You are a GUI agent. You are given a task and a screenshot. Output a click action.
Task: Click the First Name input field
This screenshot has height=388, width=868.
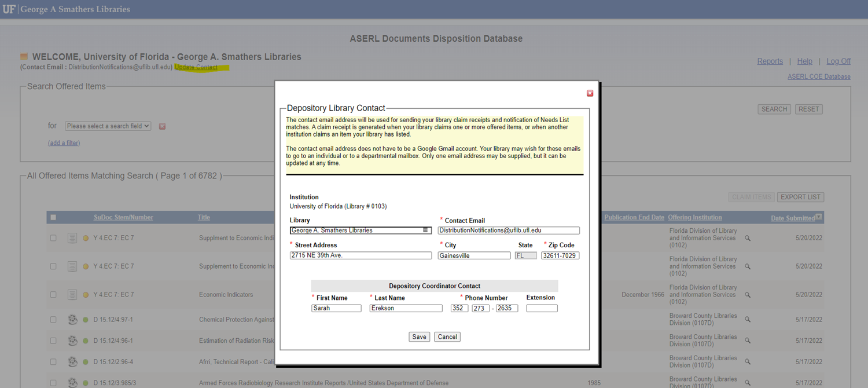(x=336, y=309)
